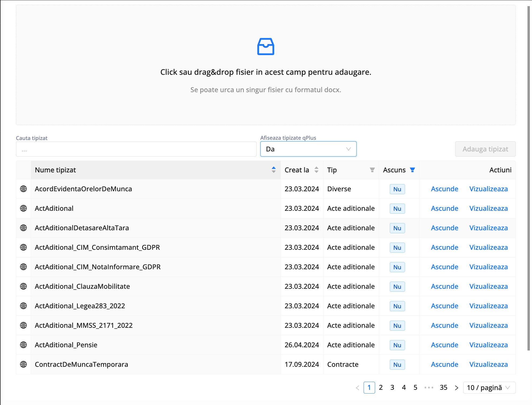This screenshot has height=405, width=532.
Task: Click globe icon for ActAditionalDetasareAltaTara
Action: click(24, 228)
